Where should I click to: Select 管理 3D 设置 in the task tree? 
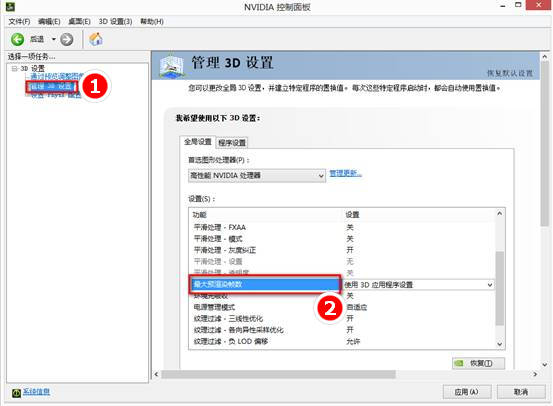click(51, 87)
